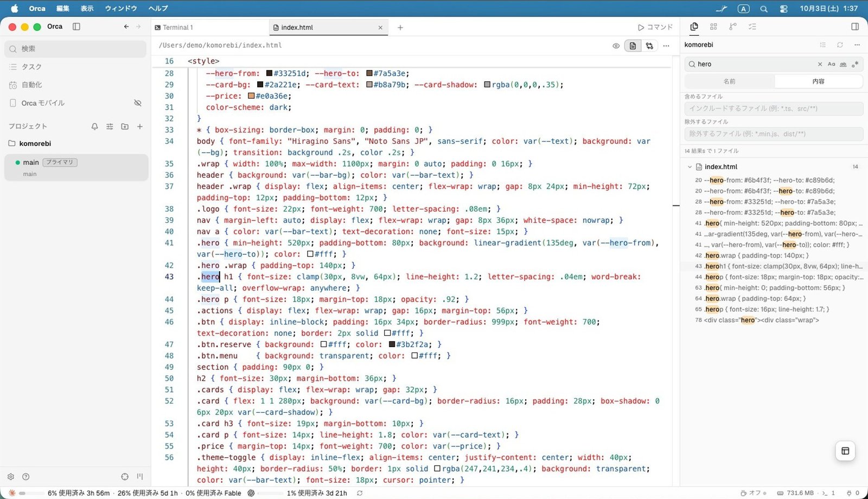Open the grid blocks panel icon
The width and height of the screenshot is (868, 499).
(x=713, y=27)
